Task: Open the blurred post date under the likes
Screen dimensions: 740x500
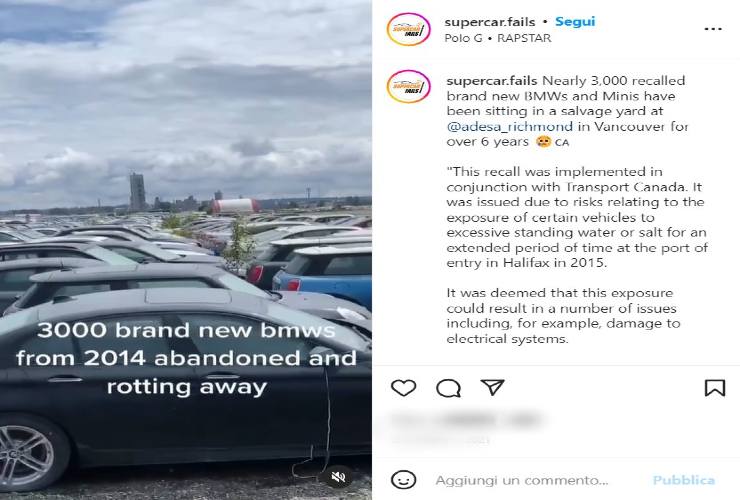Action: point(440,441)
